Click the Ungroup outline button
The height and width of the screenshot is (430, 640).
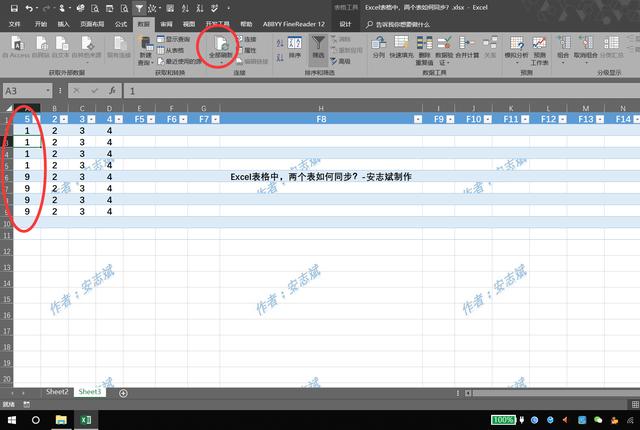click(586, 50)
